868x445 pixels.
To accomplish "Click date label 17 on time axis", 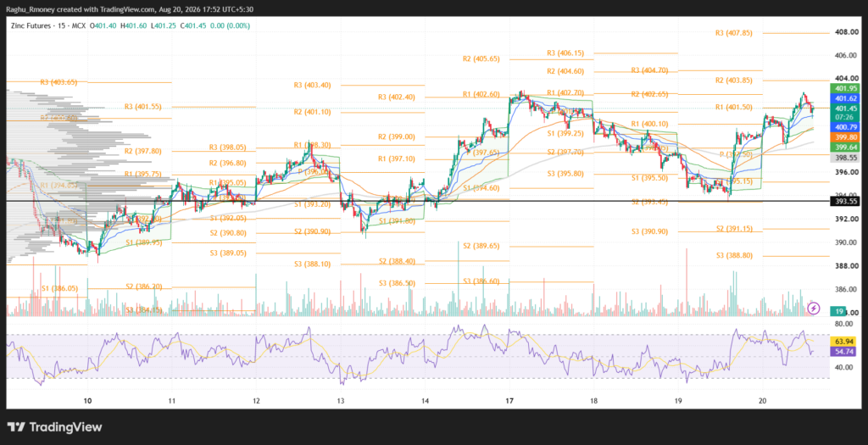I will coord(509,400).
